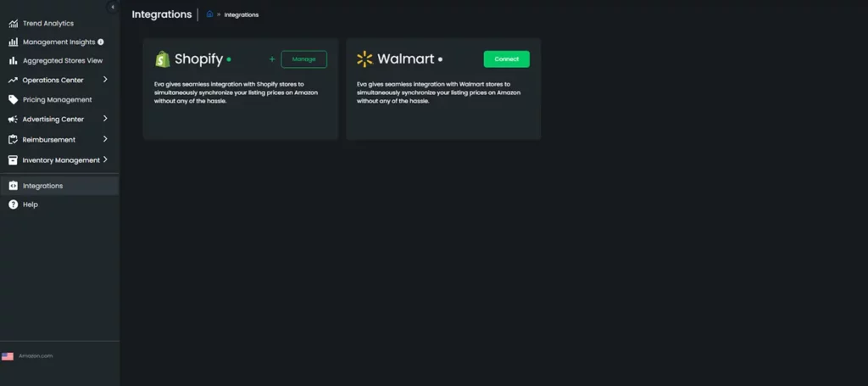The image size is (868, 386).
Task: Click the US flag icon
Action: coord(7,356)
